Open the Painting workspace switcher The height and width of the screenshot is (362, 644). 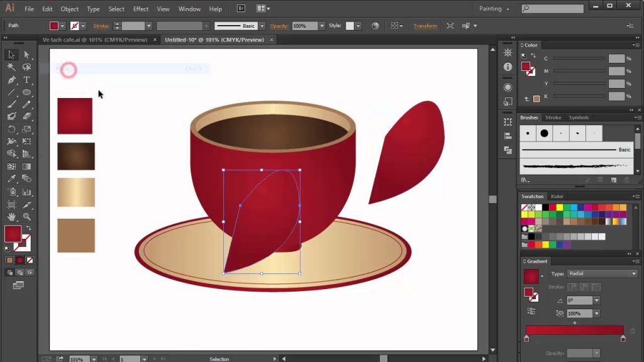[x=494, y=9]
